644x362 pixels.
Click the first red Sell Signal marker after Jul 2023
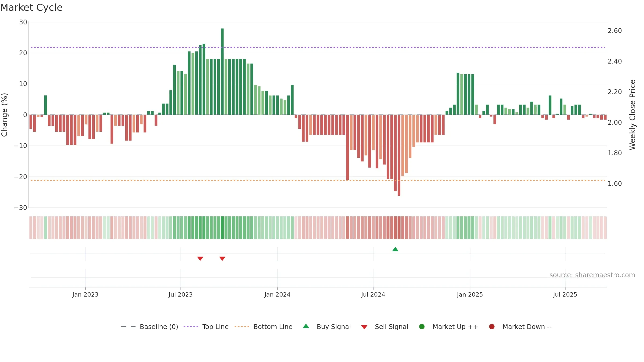[200, 258]
